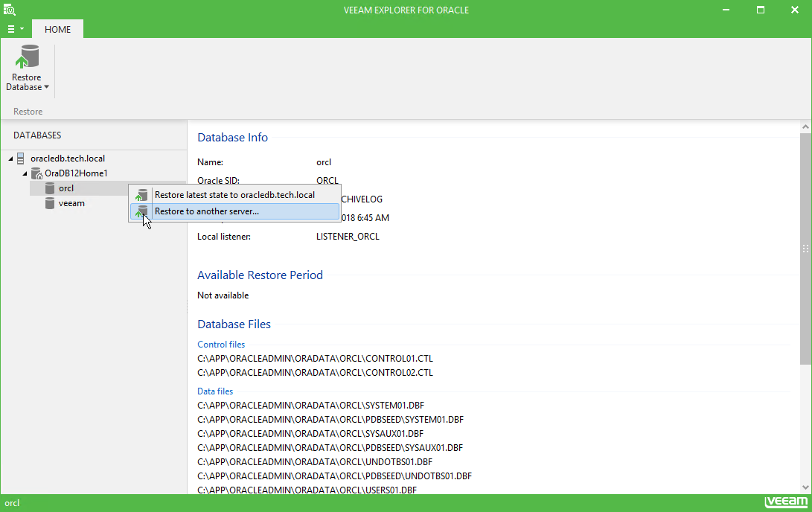This screenshot has width=812, height=512.
Task: Maximize the Veeam Explorer window
Action: 760,10
